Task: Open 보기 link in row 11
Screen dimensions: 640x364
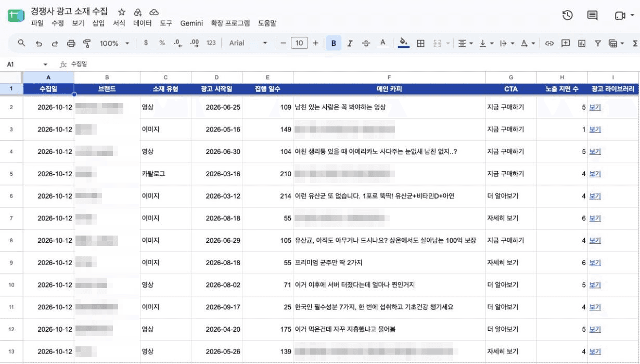Action: (595, 307)
